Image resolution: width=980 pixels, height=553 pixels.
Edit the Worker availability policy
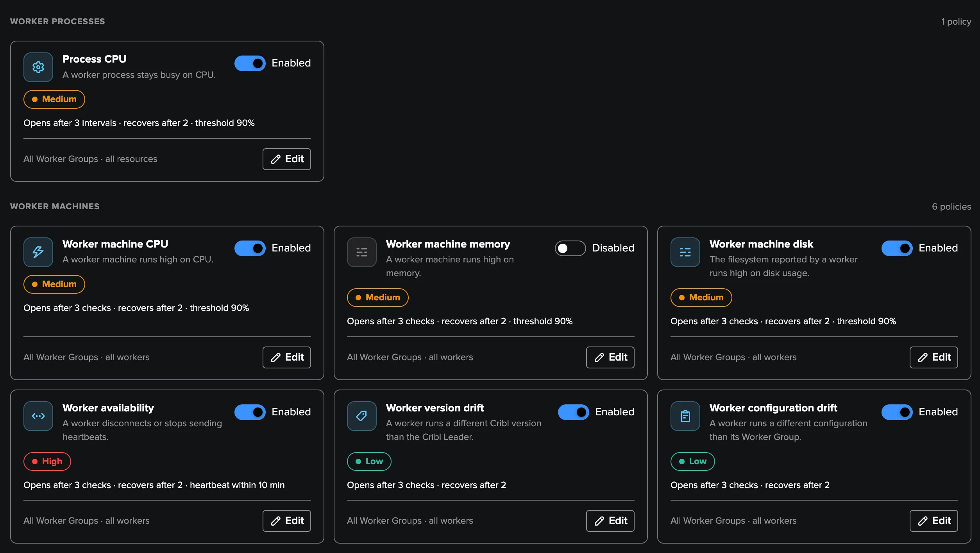[287, 521]
